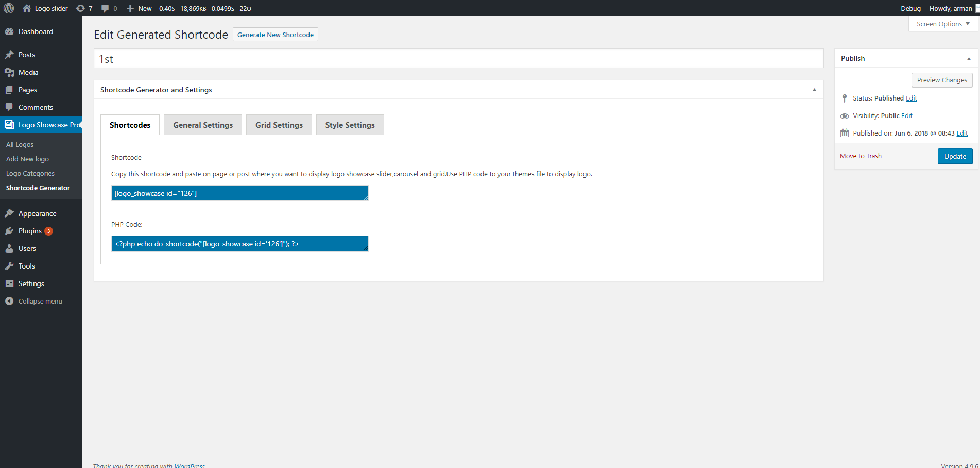980x468 pixels.
Task: Click the Preview Changes button
Action: [942, 80]
